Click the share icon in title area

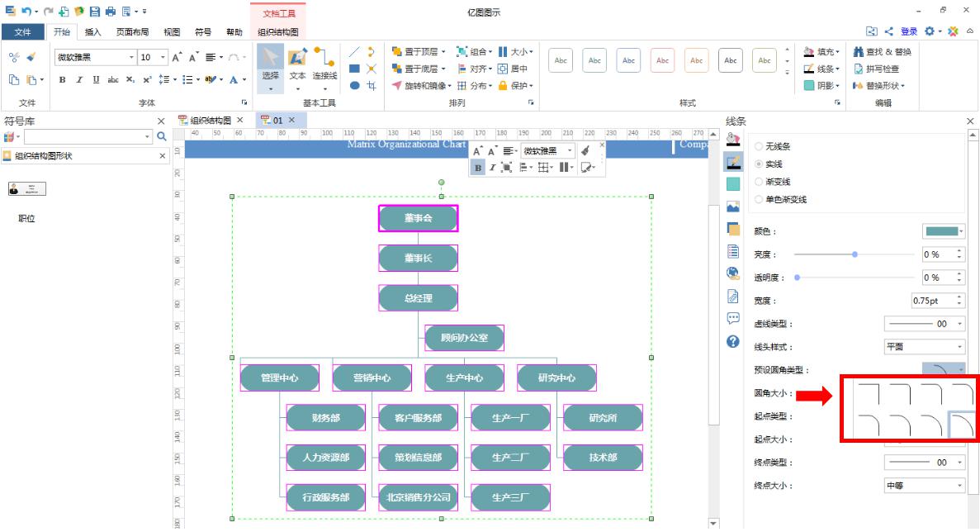(x=888, y=31)
